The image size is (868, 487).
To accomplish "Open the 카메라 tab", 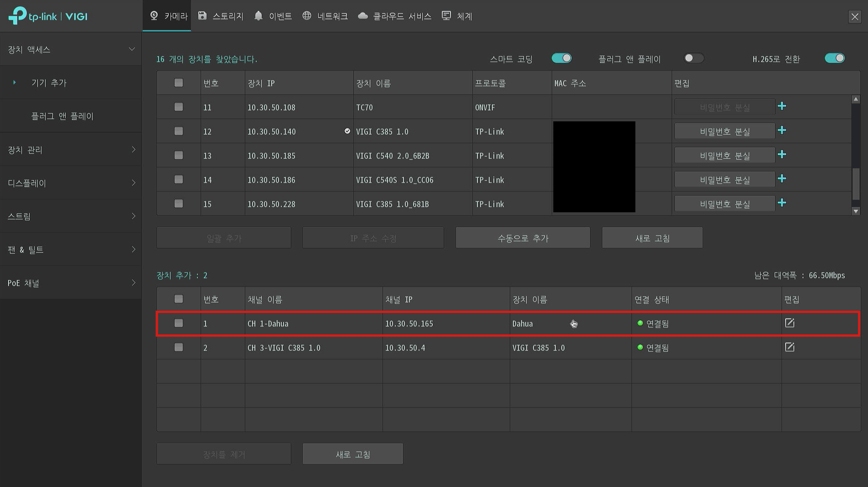I will [x=167, y=16].
